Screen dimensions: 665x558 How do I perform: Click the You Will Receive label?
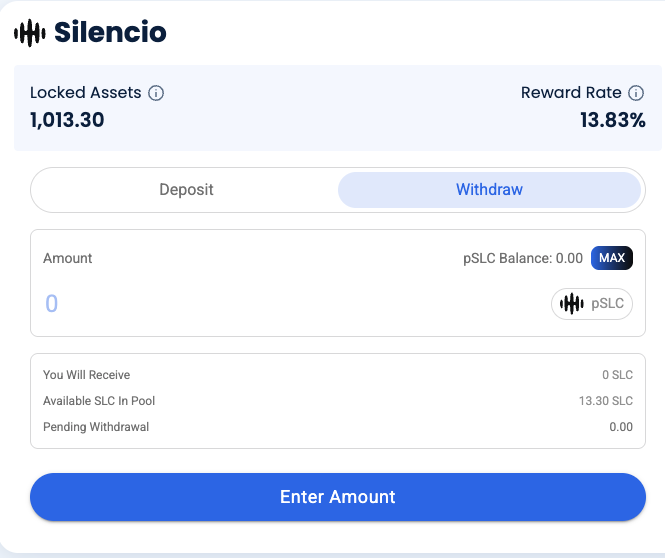[86, 375]
